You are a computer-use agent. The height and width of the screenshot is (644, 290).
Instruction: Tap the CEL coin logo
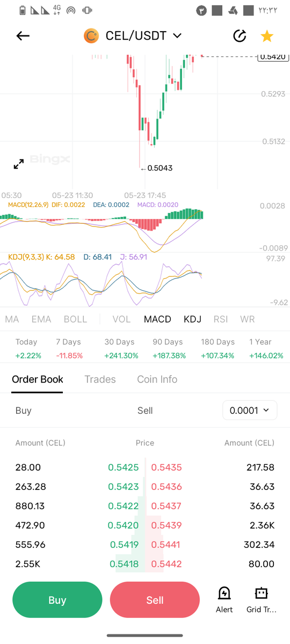click(91, 36)
